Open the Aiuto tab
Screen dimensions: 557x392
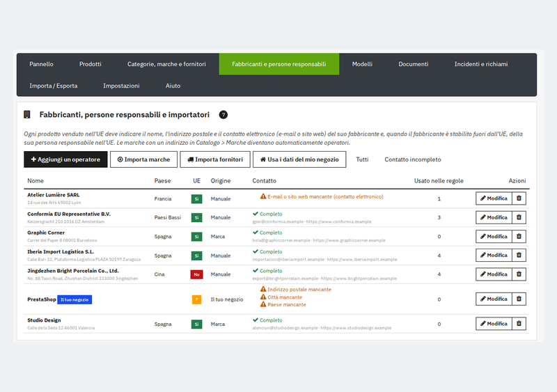click(x=173, y=86)
